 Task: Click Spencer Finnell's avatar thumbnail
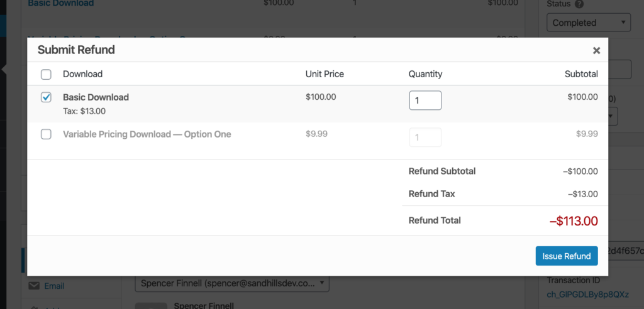click(150, 305)
